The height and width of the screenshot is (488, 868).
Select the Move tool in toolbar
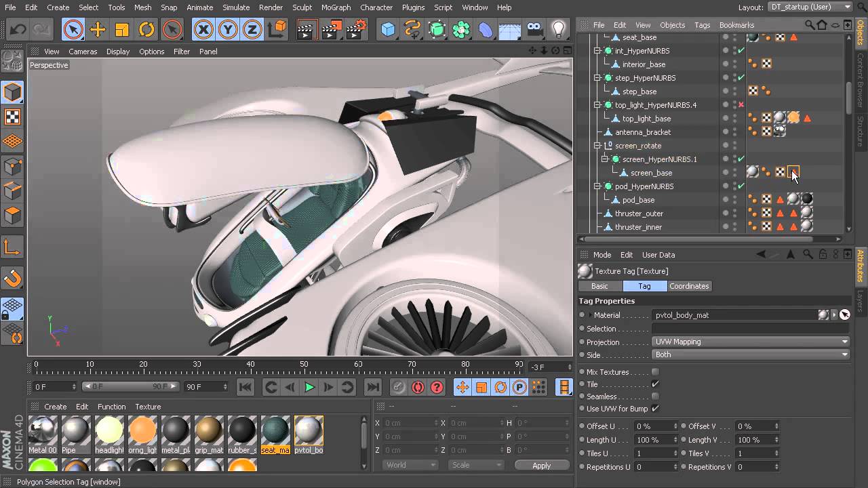98,29
